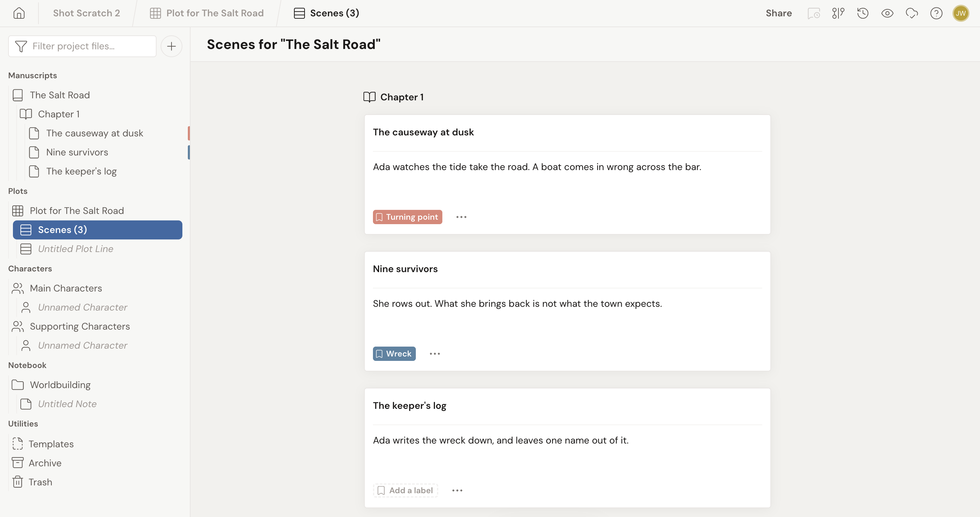Click the cloud sync status icon

coord(912,13)
